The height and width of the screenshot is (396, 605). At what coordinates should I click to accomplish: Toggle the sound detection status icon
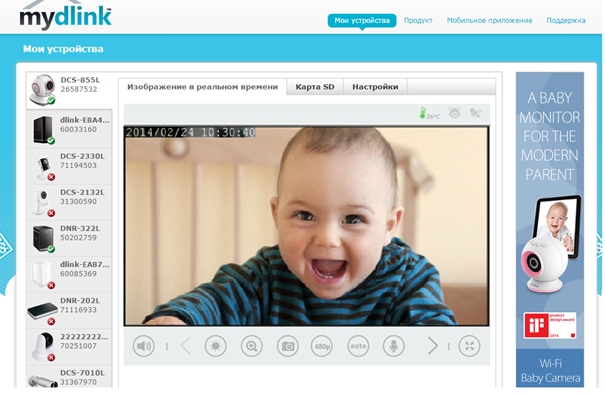(475, 113)
